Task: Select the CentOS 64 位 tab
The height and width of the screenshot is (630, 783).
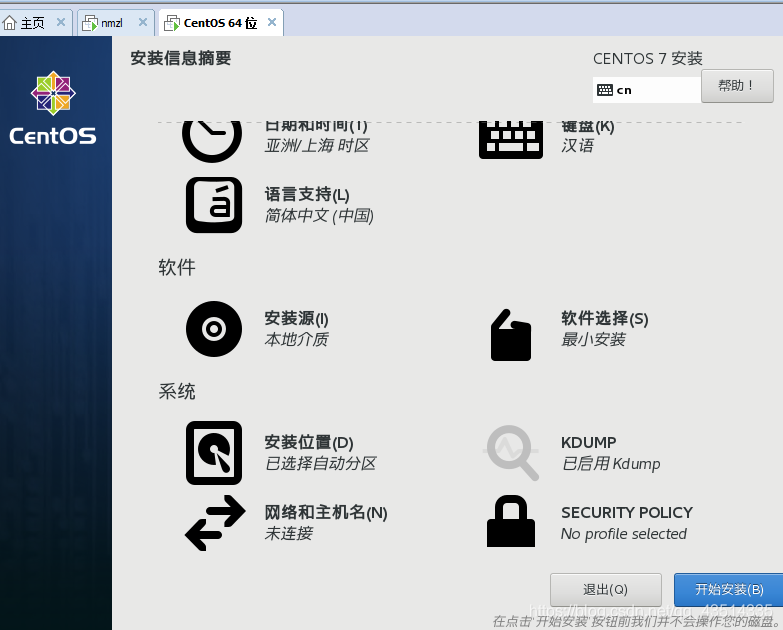Action: 221,22
